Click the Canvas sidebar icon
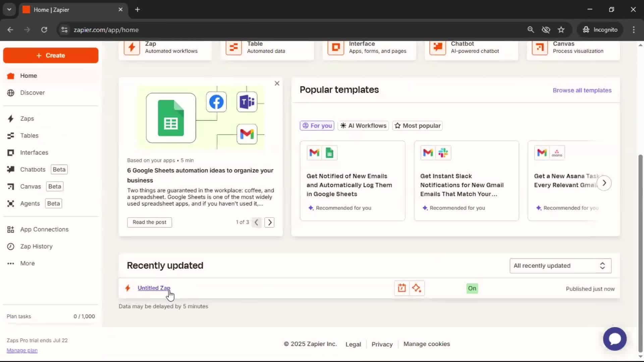Screen dimensions: 644x362 pyautogui.click(x=11, y=187)
